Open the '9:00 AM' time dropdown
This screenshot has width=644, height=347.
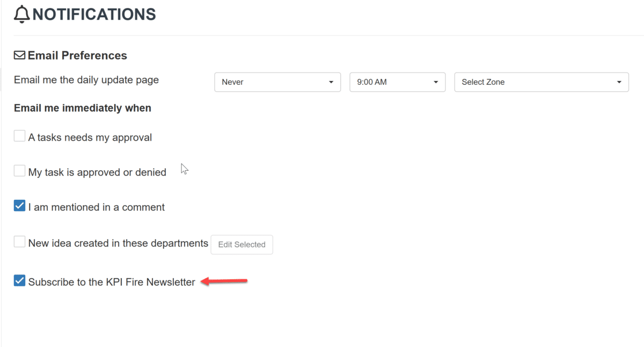[398, 82]
